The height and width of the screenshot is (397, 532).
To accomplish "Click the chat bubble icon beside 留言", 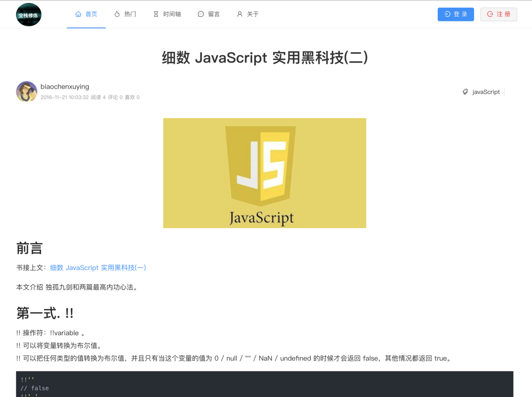I will (x=201, y=14).
